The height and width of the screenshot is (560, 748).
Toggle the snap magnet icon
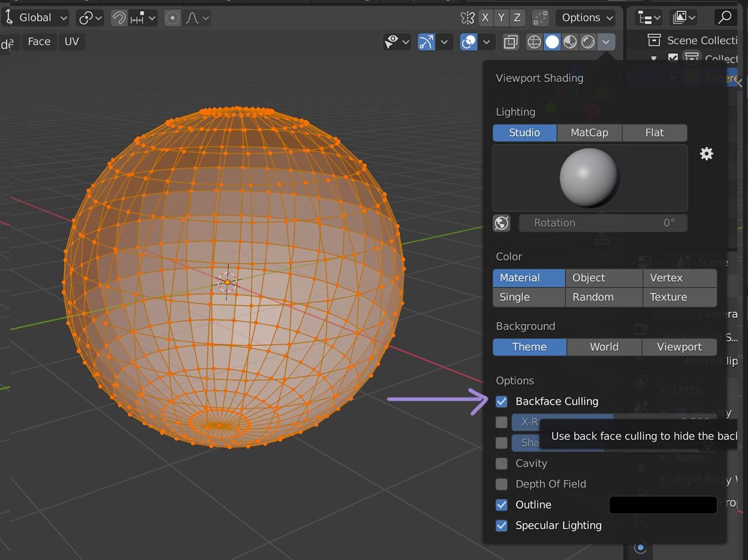click(119, 18)
